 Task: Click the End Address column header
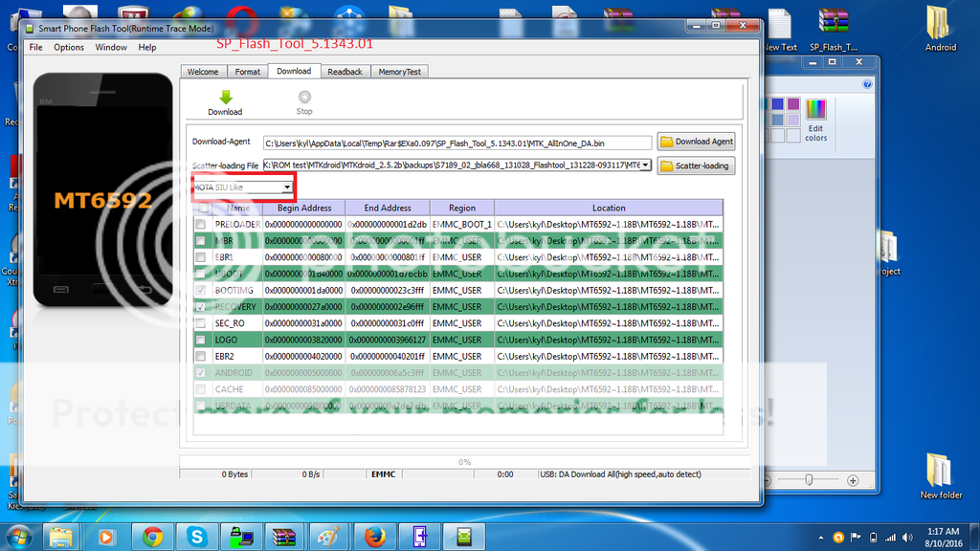pyautogui.click(x=388, y=208)
